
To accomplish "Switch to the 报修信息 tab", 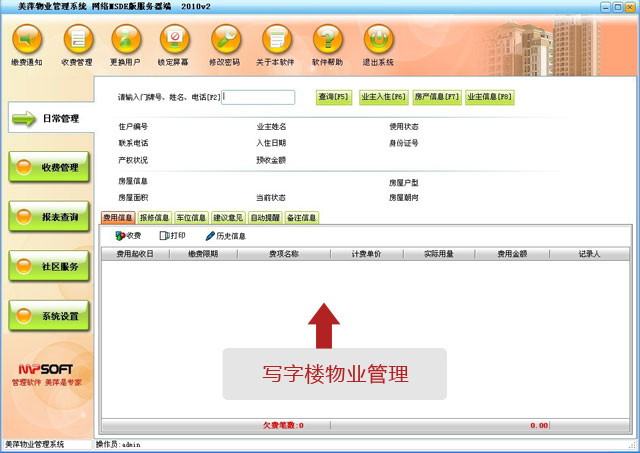I will click(x=154, y=218).
